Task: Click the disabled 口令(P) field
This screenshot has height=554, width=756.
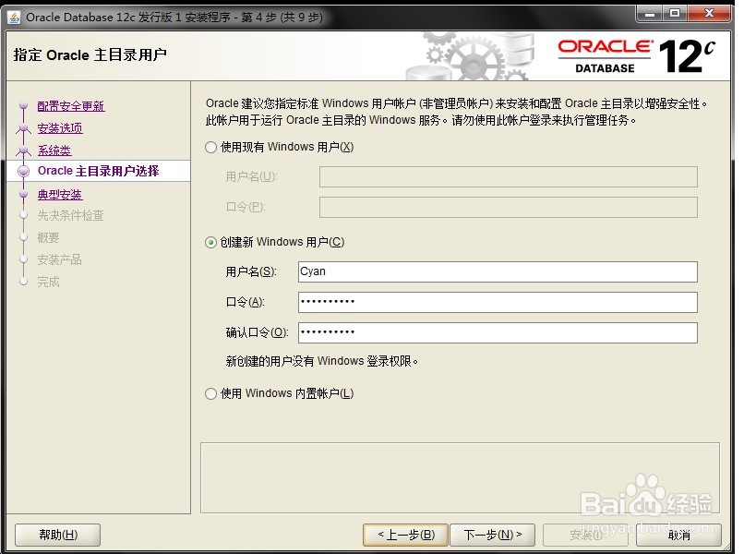Action: (509, 208)
